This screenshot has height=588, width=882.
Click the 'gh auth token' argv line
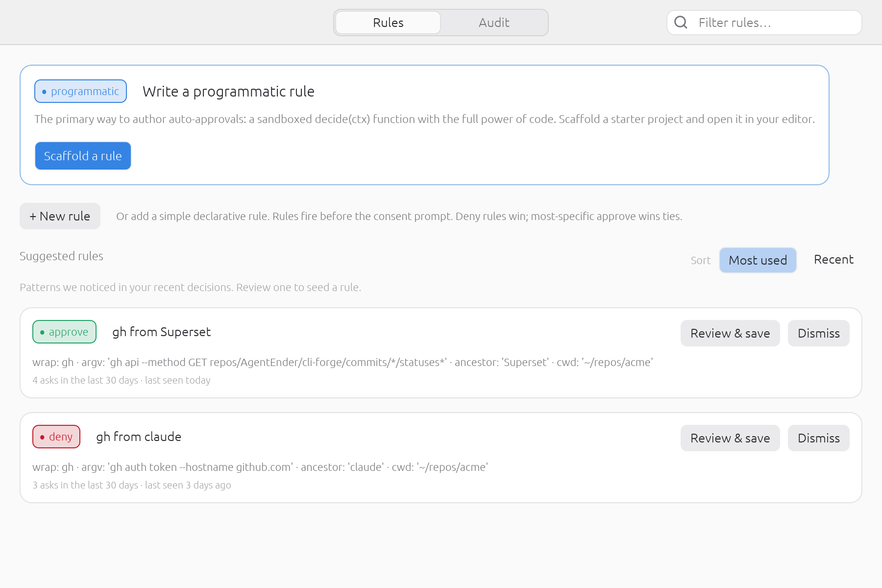260,467
